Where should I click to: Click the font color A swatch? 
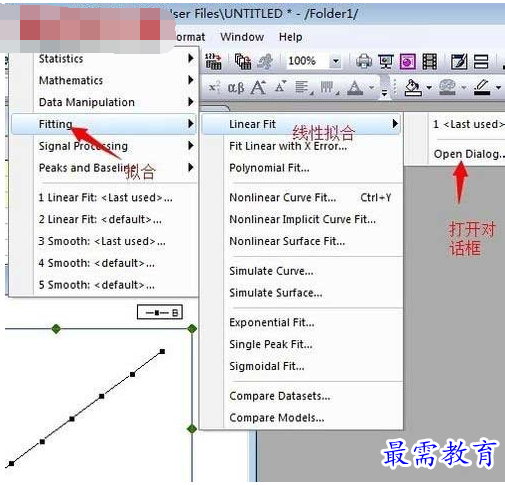[355, 88]
